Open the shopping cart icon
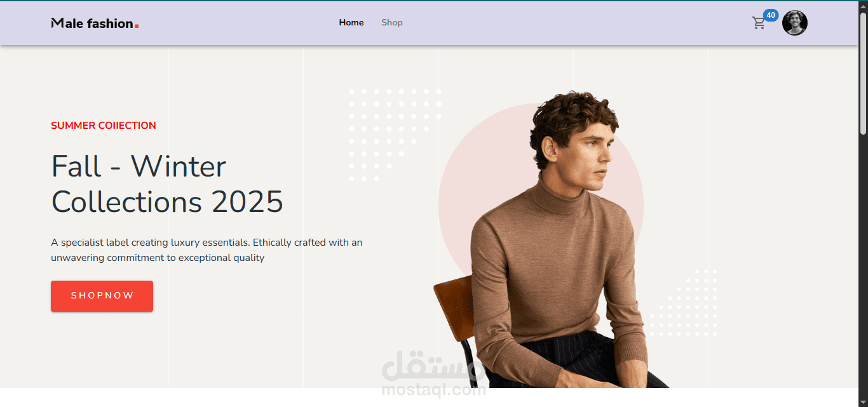The width and height of the screenshot is (868, 407). pos(759,23)
